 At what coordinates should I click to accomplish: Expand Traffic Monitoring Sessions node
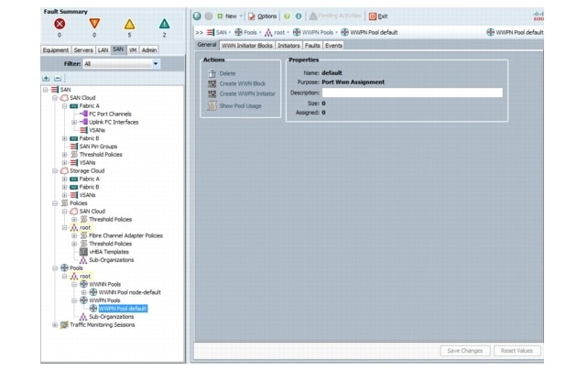[55, 325]
